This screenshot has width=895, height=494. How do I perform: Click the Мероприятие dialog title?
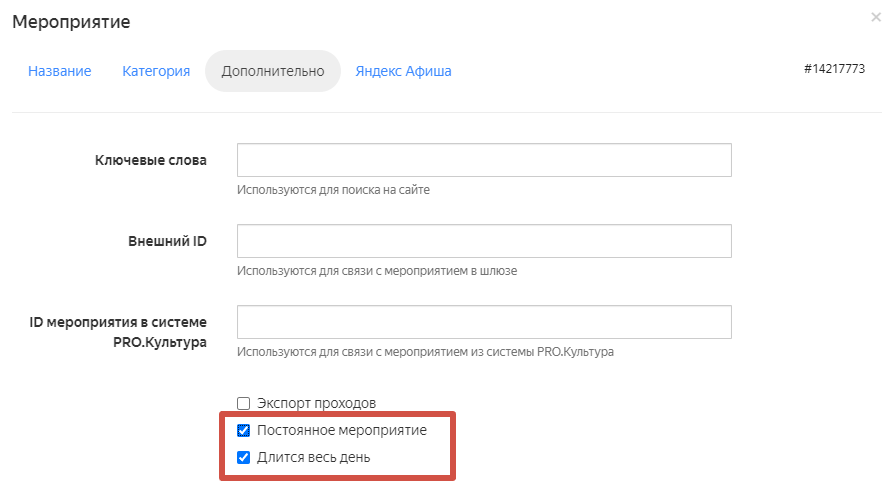coord(71,21)
